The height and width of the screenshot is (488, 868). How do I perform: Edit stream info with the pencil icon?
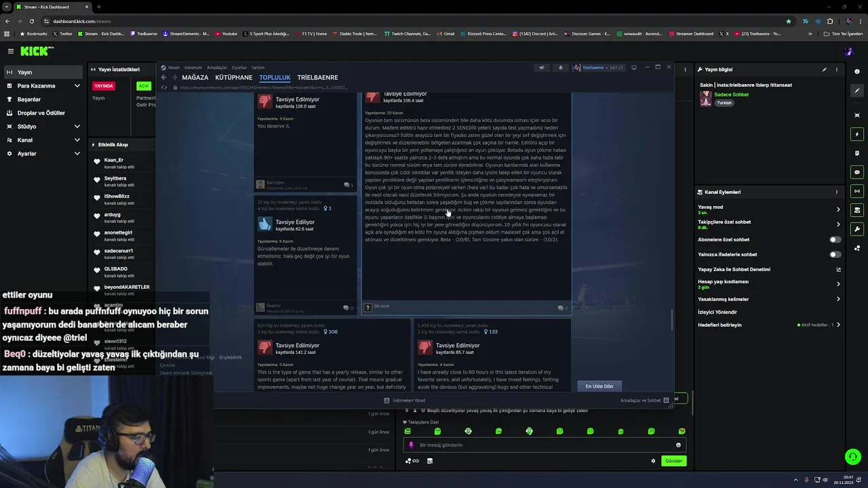pyautogui.click(x=825, y=69)
